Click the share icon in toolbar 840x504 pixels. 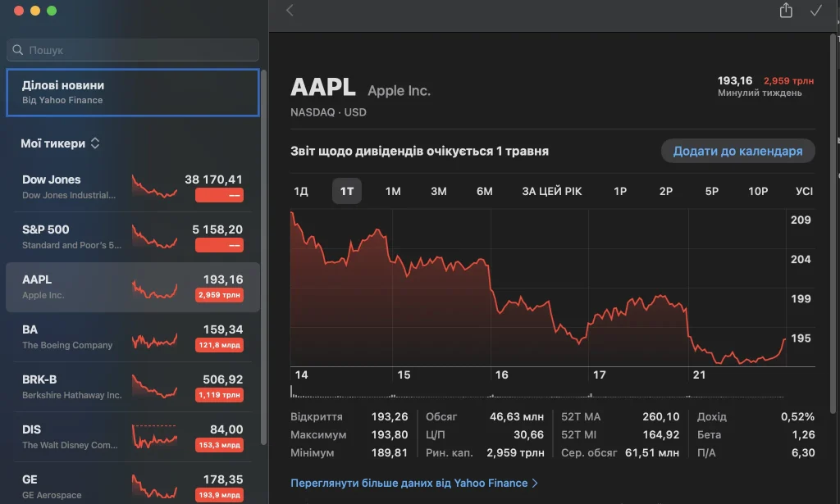point(786,10)
